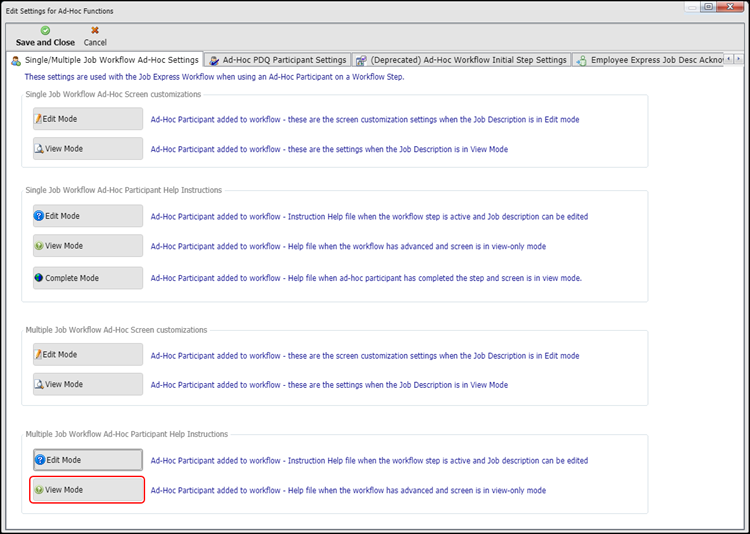Open the Ad-Hoc PDQ Participant Settings tab

pyautogui.click(x=278, y=60)
